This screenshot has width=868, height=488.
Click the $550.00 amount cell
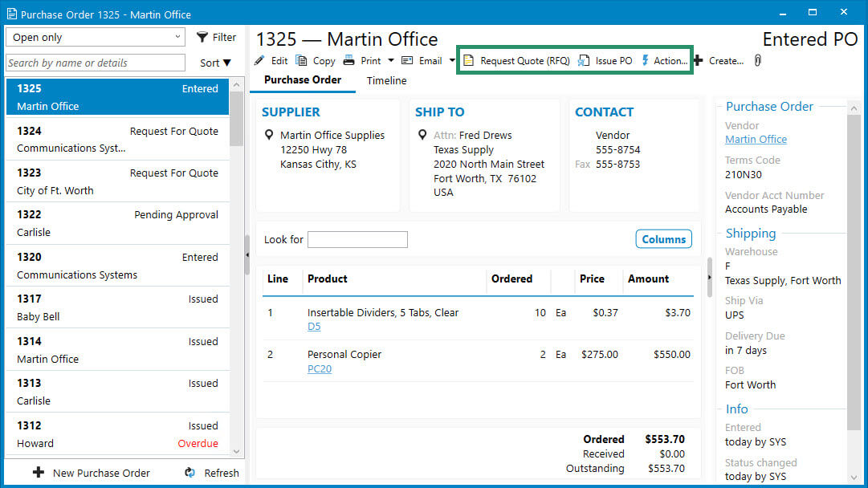coord(671,354)
